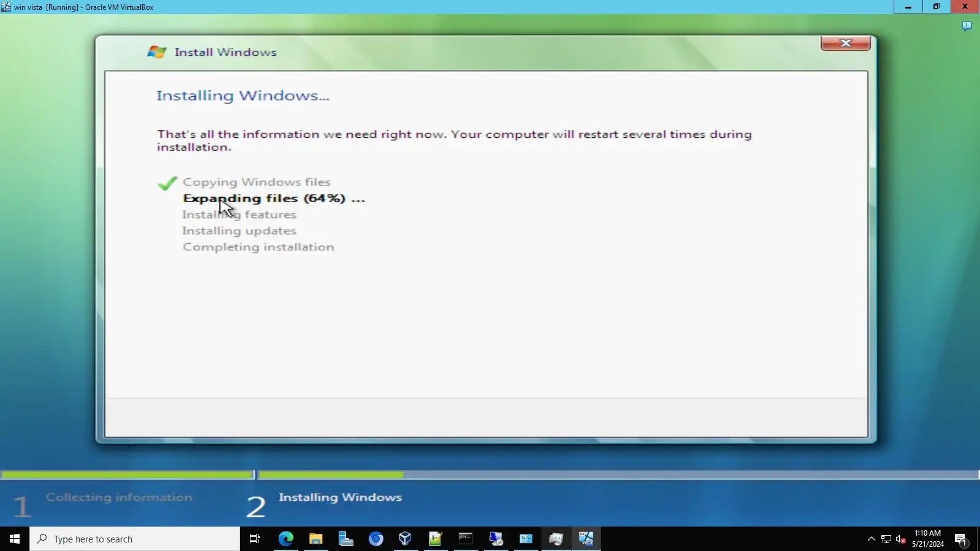Launch Microsoft Edge from the taskbar
The image size is (980, 551).
[x=286, y=539]
